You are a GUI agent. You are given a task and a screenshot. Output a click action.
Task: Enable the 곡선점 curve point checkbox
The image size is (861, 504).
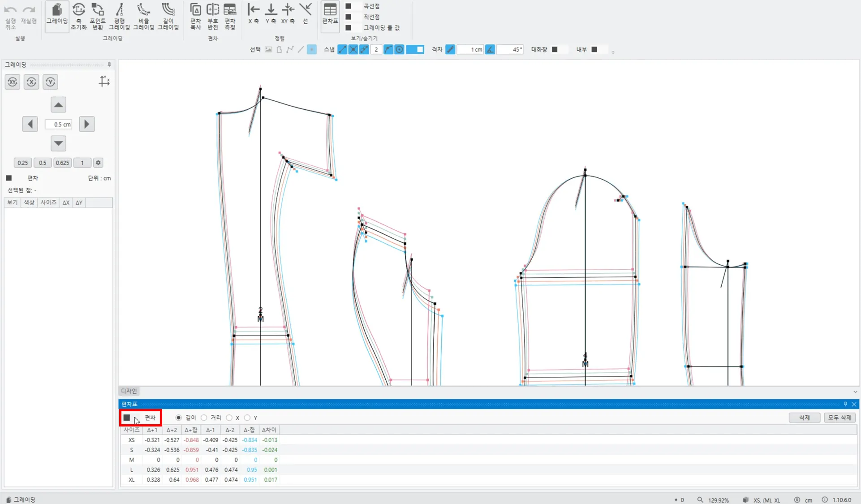tap(348, 6)
